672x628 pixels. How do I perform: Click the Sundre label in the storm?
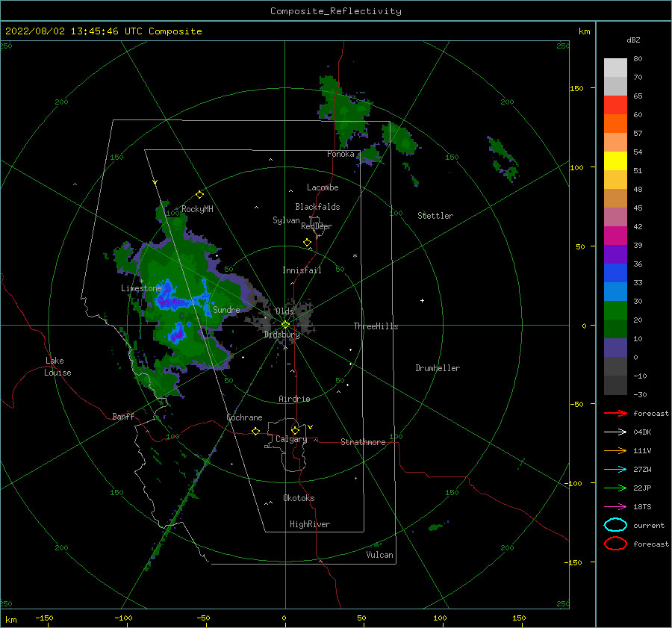tap(226, 309)
